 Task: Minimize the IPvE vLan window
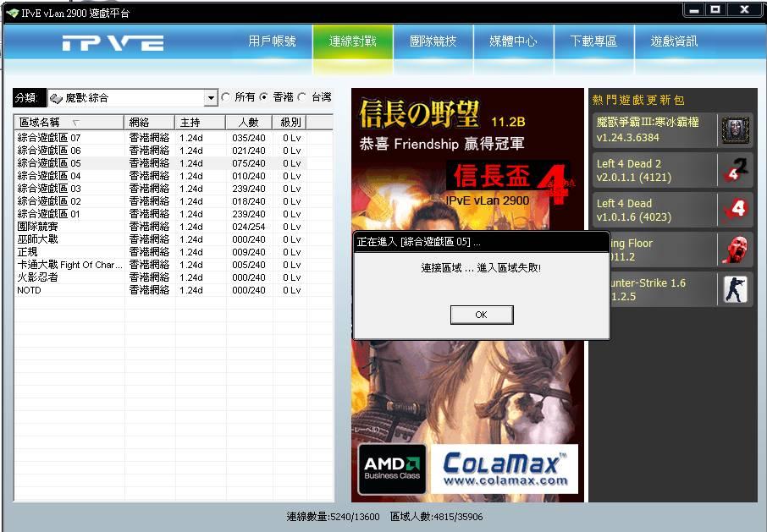coord(694,9)
